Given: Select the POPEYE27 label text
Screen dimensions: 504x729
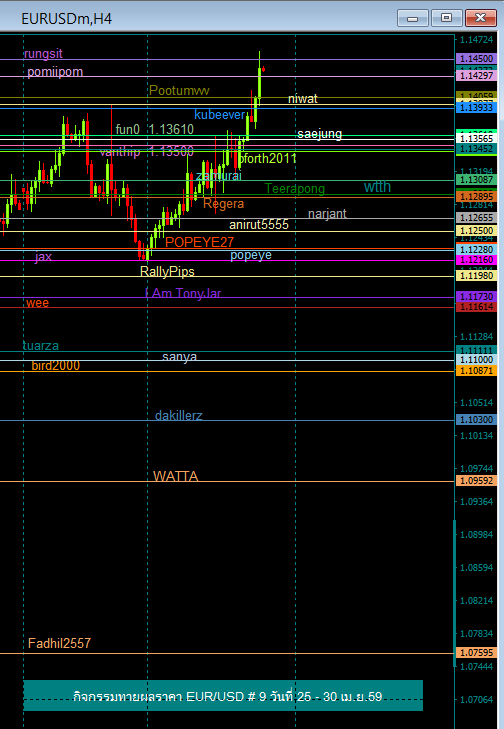Looking at the screenshot, I should [x=199, y=242].
